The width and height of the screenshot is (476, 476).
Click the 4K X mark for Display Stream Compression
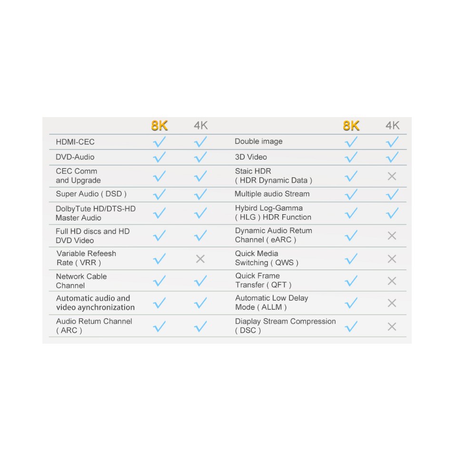[x=392, y=327]
